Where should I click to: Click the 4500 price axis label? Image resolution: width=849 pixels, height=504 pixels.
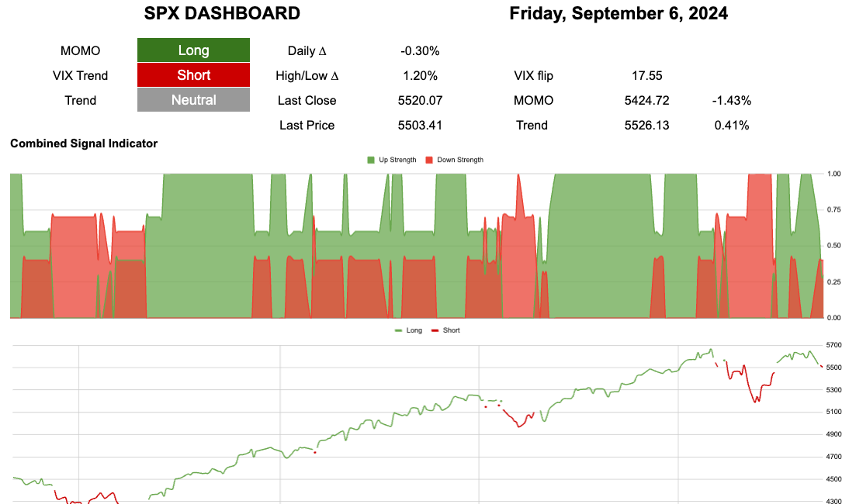coord(833,479)
